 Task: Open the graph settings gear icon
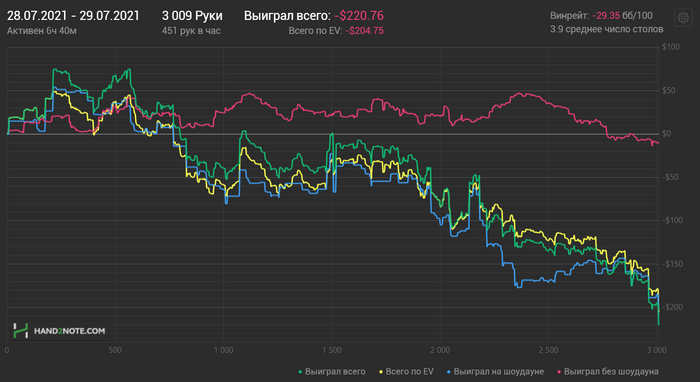pyautogui.click(x=683, y=18)
